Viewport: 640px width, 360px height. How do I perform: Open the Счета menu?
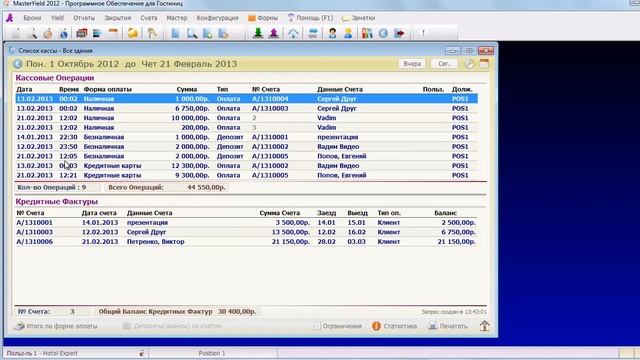149,18
